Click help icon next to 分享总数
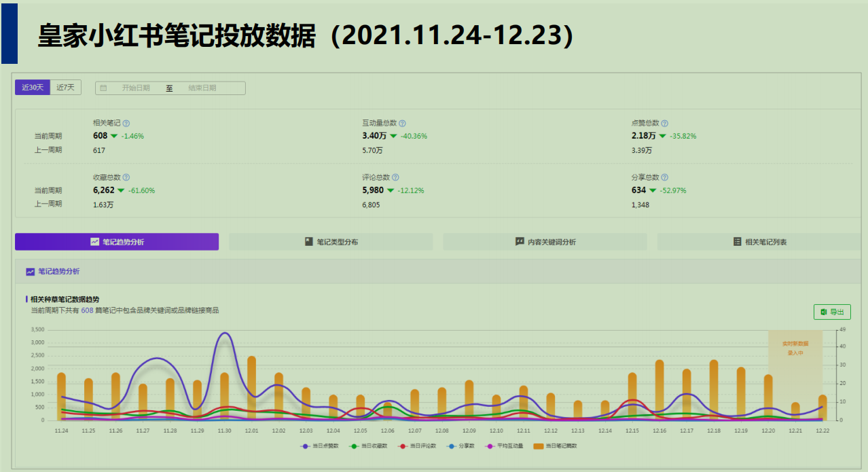The image size is (868, 472). click(664, 178)
